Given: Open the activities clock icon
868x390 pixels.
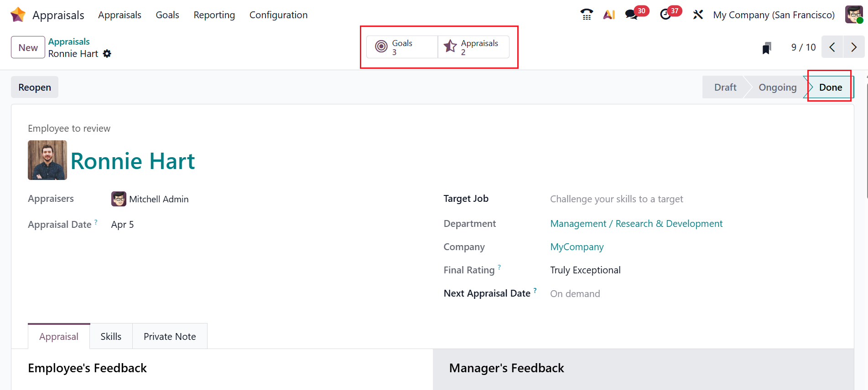Looking at the screenshot, I should [x=665, y=15].
